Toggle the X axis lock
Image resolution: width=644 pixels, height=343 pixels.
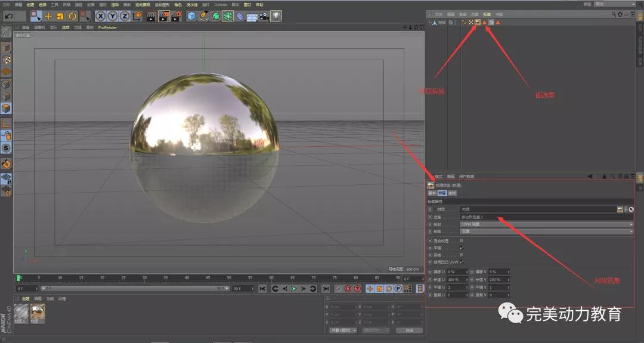(x=101, y=16)
